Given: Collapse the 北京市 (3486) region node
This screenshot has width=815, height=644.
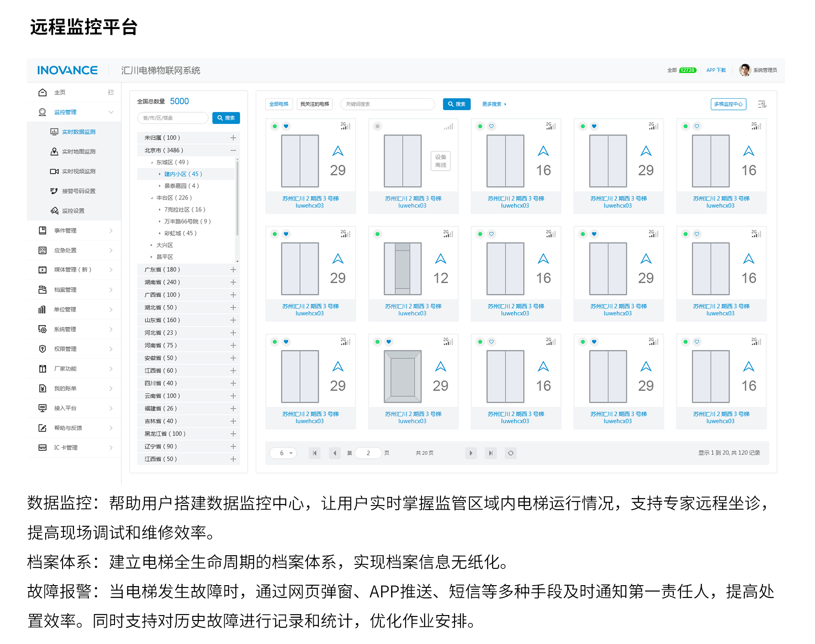Looking at the screenshot, I should (233, 150).
